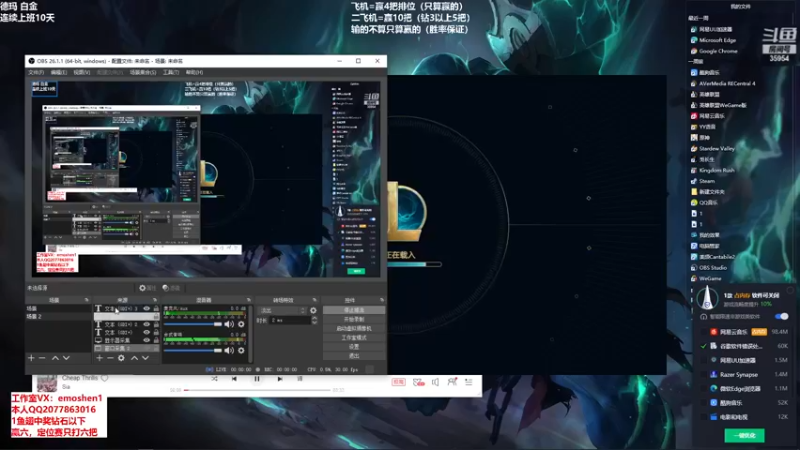Undock the 混音器 panel via header icon

[x=248, y=300]
